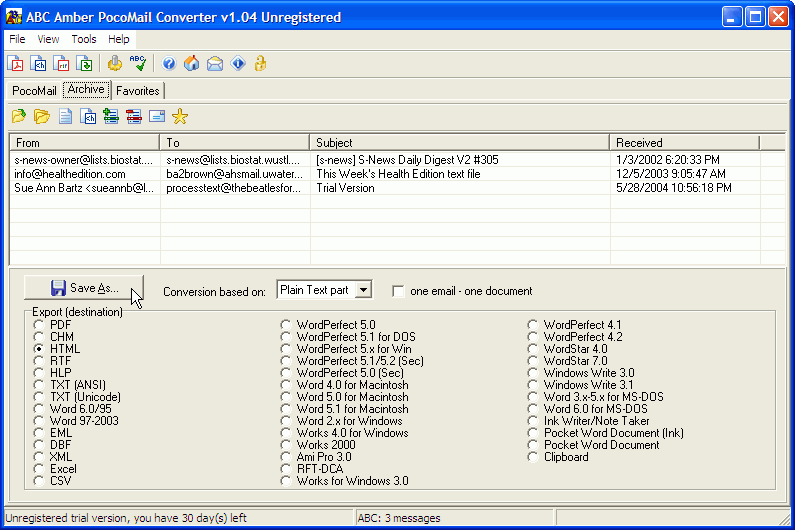Choose TXT (Unicode) export option
Image resolution: width=795 pixels, height=530 pixels.
pyautogui.click(x=39, y=397)
